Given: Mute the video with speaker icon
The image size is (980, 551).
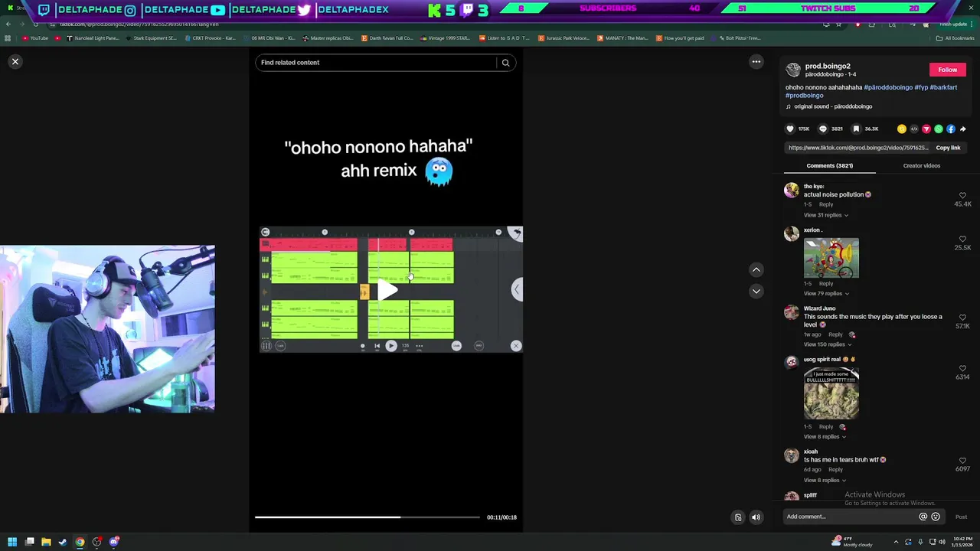Looking at the screenshot, I should [756, 517].
